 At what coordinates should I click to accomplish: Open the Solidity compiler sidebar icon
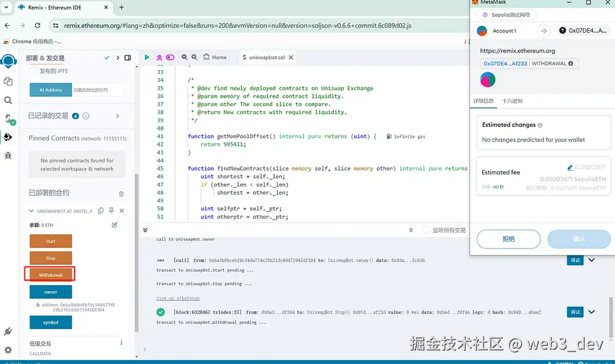(9, 119)
